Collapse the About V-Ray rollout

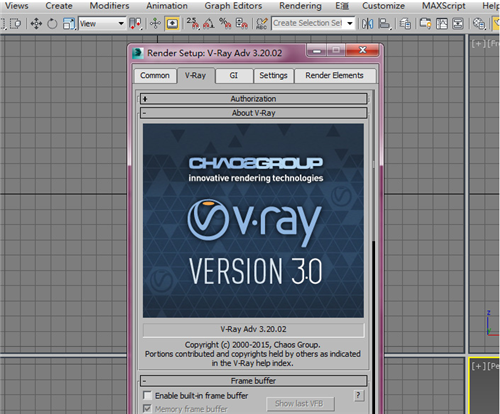point(253,113)
